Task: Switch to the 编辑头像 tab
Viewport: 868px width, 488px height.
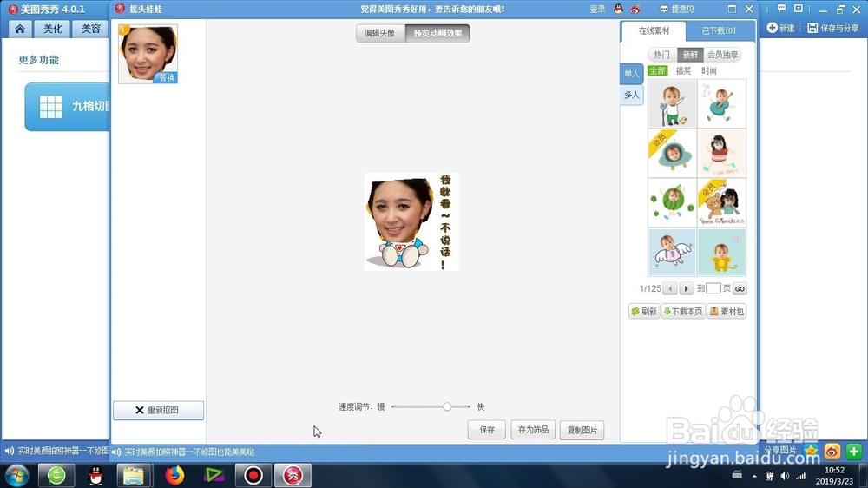Action: [x=380, y=33]
